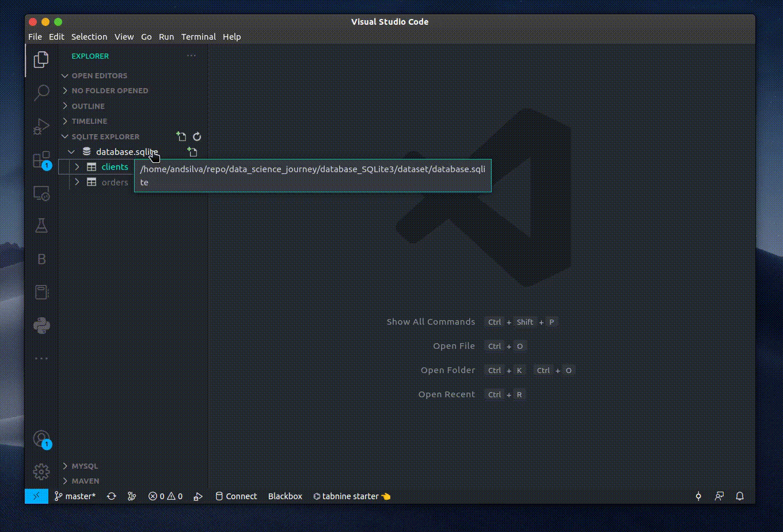
Task: Open the Extensions view icon
Action: 41,159
